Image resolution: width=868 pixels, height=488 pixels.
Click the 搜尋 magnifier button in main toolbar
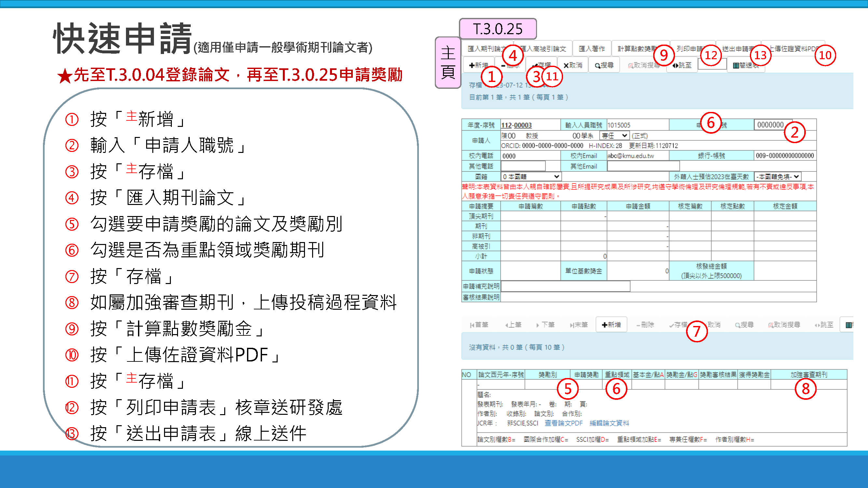pyautogui.click(x=604, y=65)
